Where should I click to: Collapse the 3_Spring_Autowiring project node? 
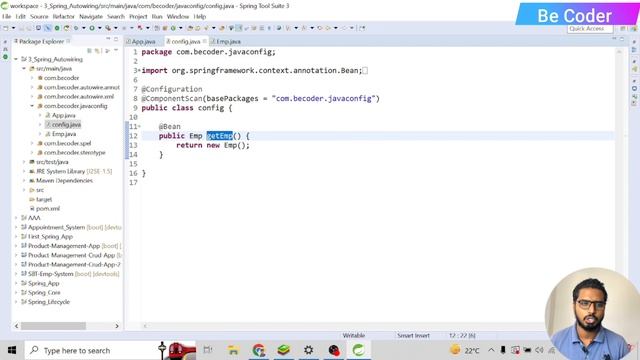(16, 59)
